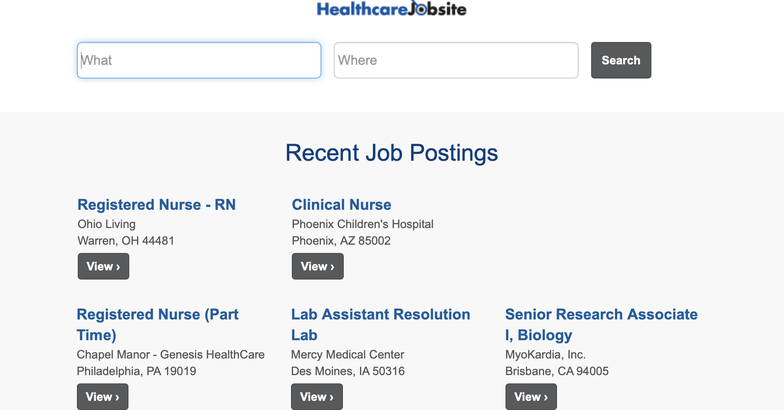Image resolution: width=784 pixels, height=410 pixels.
Task: Open Senior Research Associate I, Biology listing
Action: point(602,324)
